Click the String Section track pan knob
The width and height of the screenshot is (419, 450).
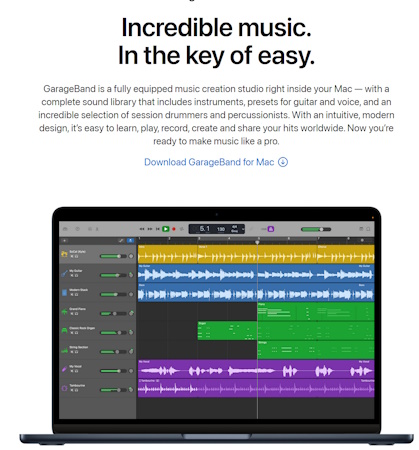click(131, 351)
